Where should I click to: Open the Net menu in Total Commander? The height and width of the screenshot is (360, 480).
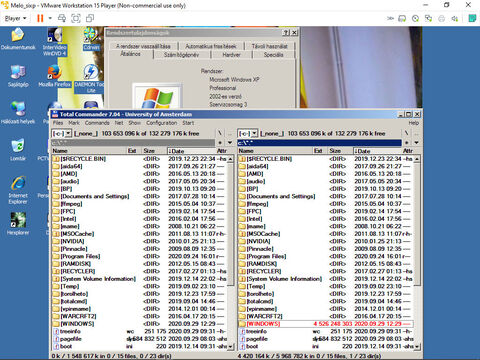coord(119,123)
